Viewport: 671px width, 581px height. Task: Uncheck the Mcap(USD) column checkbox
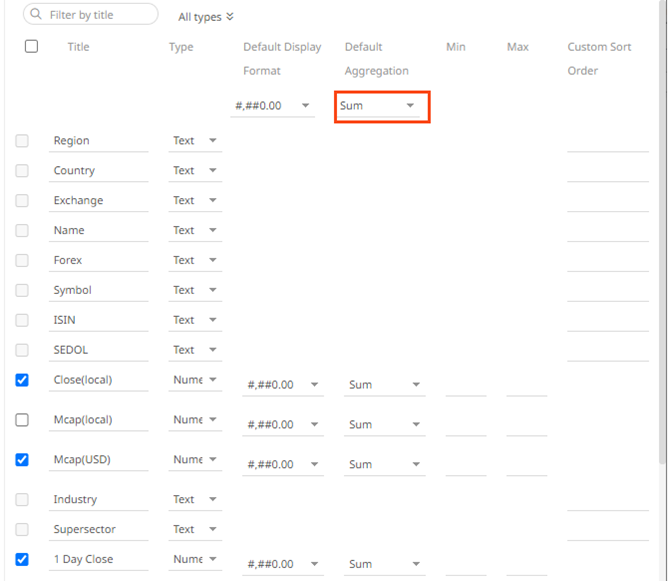pyautogui.click(x=22, y=460)
